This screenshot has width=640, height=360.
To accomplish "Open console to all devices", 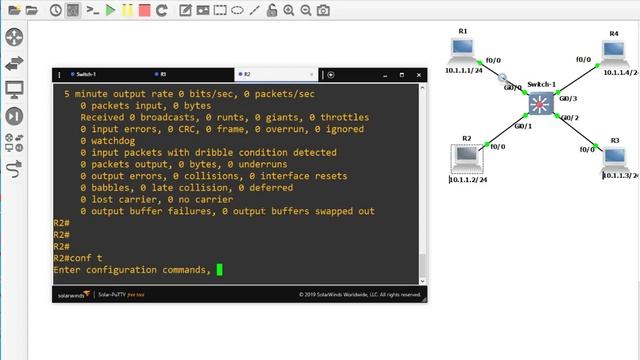I will pos(93,10).
